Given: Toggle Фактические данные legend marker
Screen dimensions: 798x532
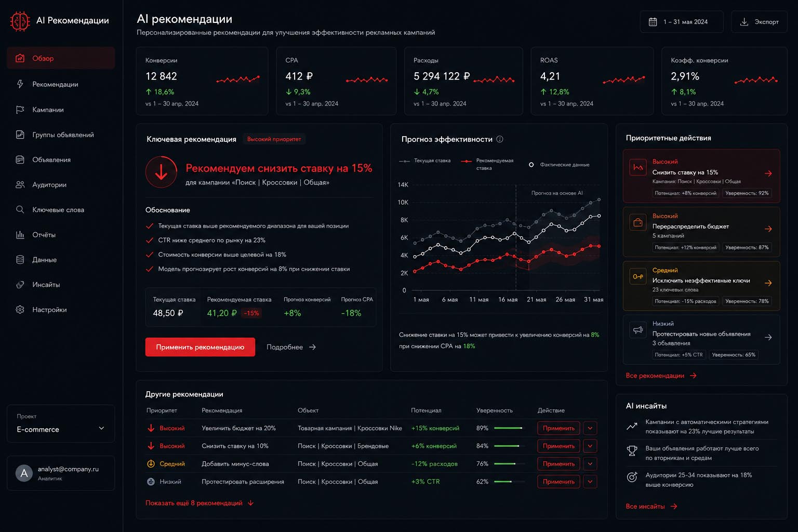Looking at the screenshot, I should coord(559,165).
